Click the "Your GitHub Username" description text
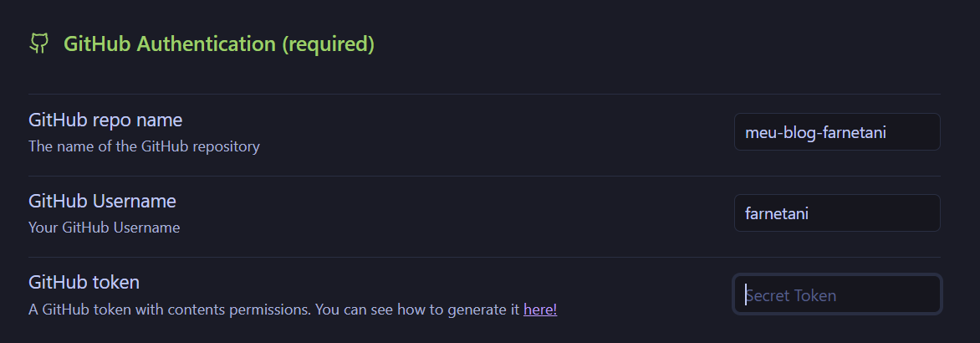This screenshot has width=980, height=343. (x=104, y=228)
